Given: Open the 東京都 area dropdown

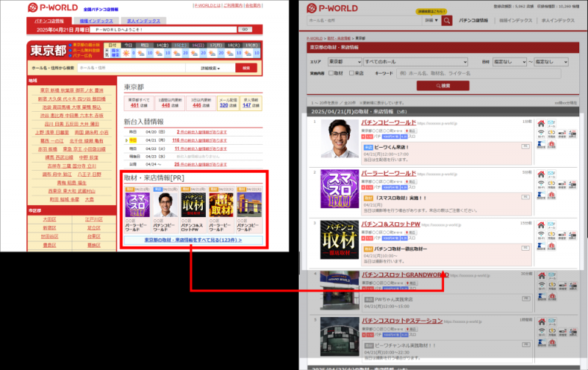Looking at the screenshot, I should 345,62.
